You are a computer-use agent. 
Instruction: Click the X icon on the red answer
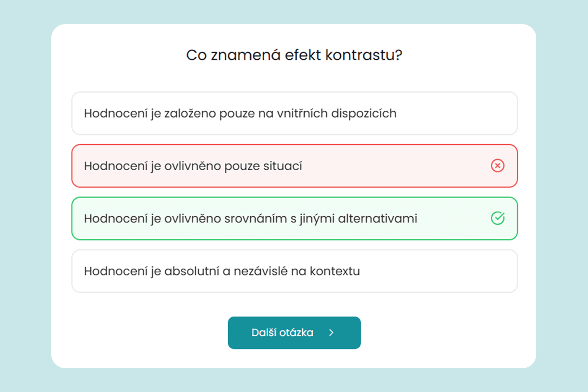pyautogui.click(x=497, y=166)
